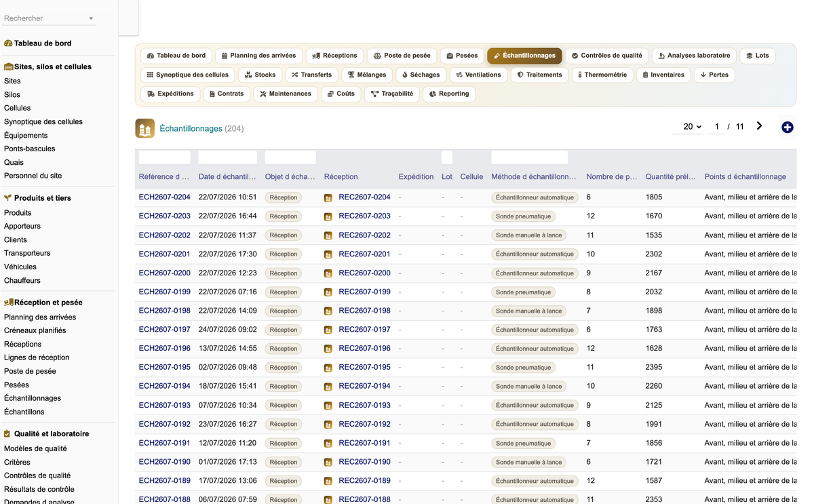Open the Traitements tab
This screenshot has width=814, height=504.
pyautogui.click(x=540, y=75)
